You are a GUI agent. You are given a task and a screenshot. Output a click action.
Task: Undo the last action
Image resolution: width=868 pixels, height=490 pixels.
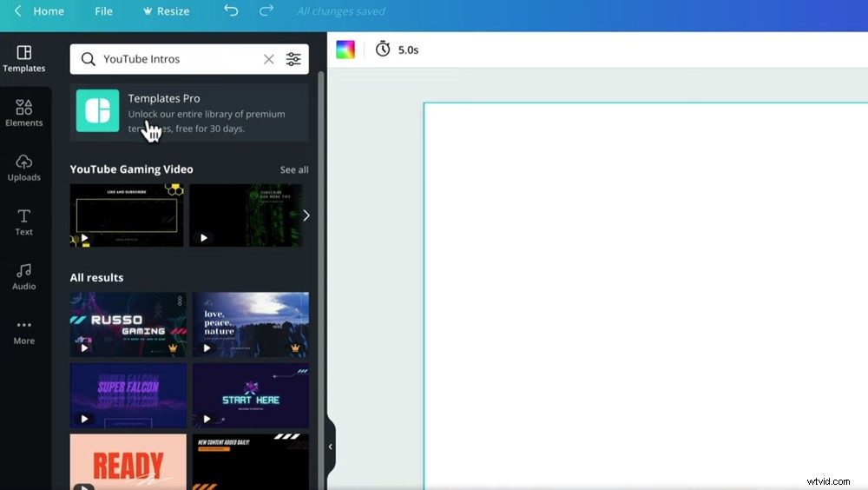point(231,10)
